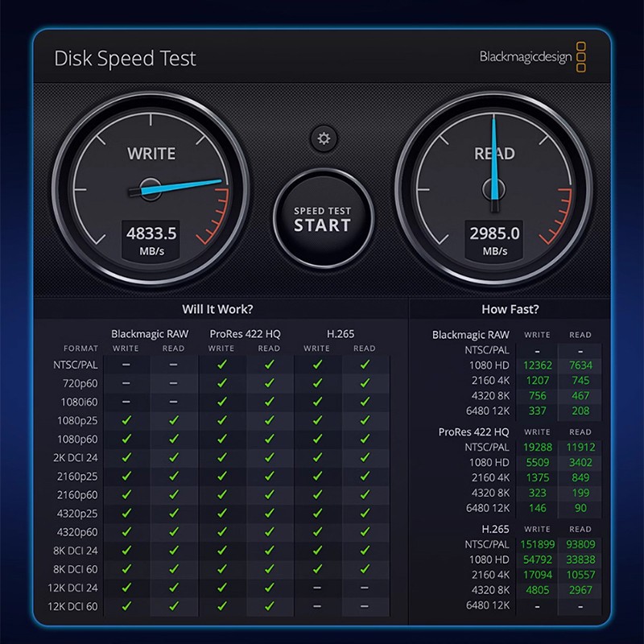Click the 8K DCI 24 format row label
Image resolution: width=644 pixels, height=644 pixels.
[x=75, y=551]
